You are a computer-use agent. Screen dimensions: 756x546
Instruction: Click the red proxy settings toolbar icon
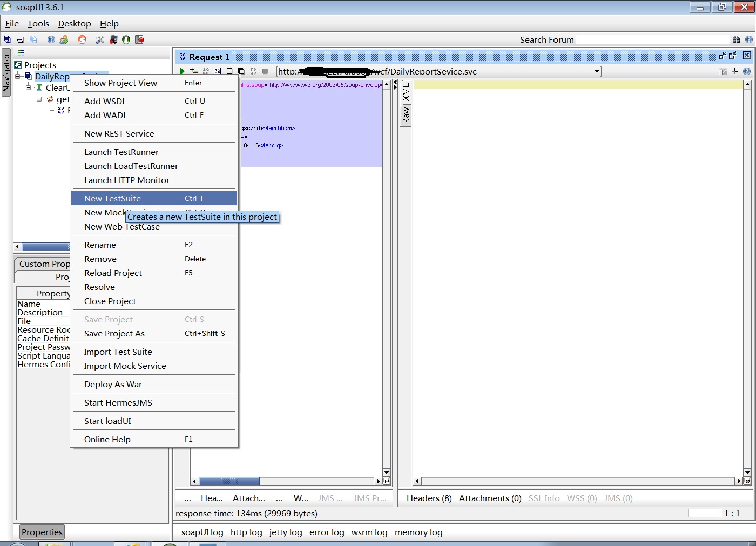[113, 39]
